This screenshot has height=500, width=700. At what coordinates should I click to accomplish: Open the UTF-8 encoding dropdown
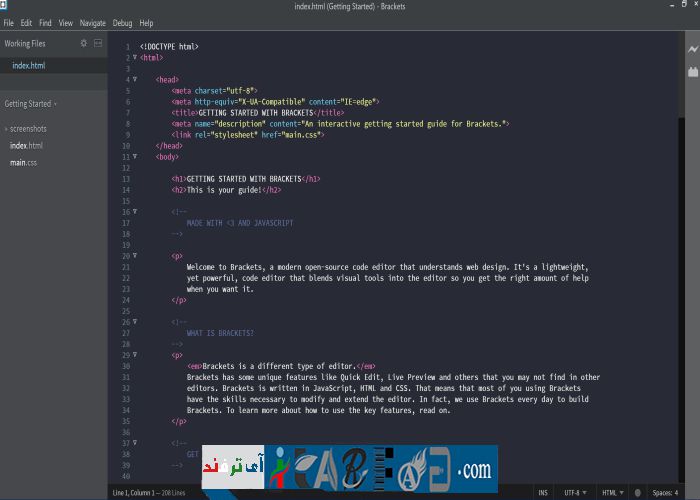coord(574,492)
